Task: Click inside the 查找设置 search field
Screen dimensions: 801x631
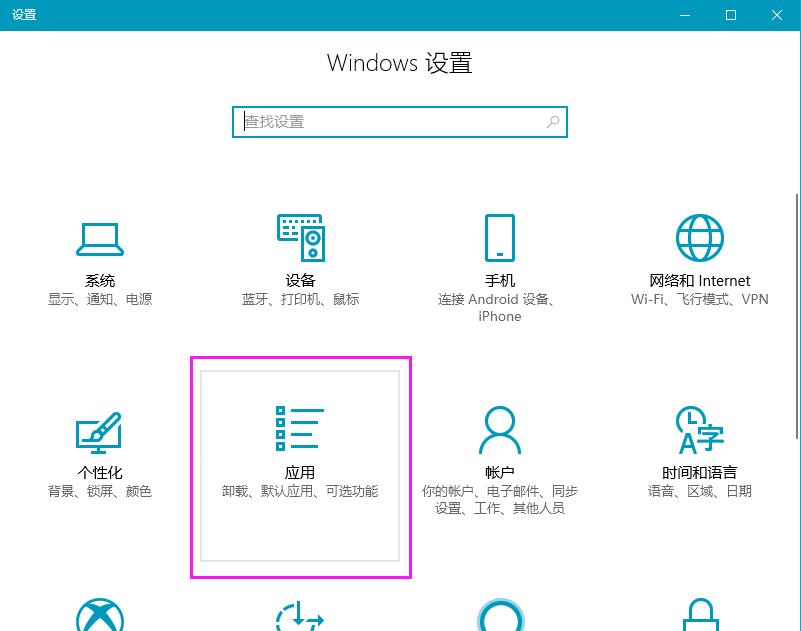Action: coord(380,121)
